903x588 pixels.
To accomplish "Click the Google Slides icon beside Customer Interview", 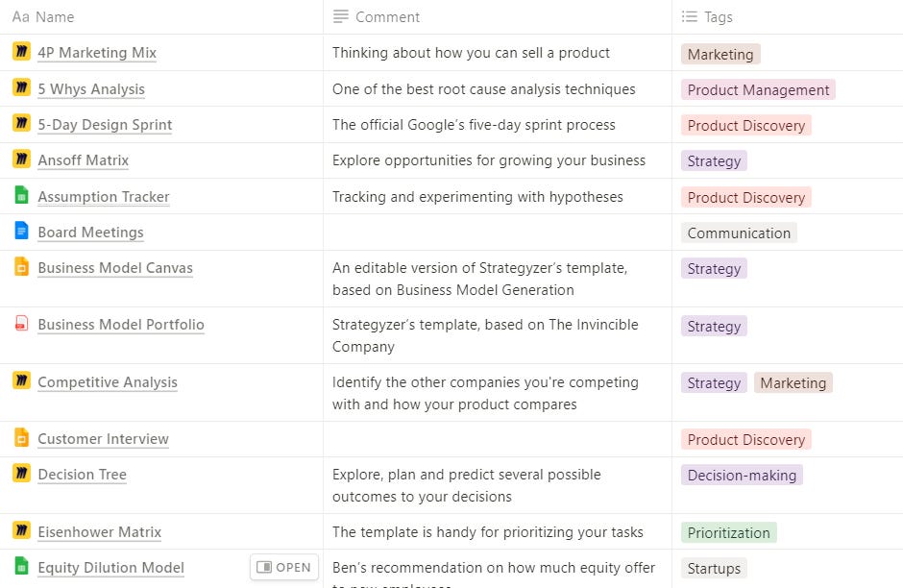I will pyautogui.click(x=21, y=438).
